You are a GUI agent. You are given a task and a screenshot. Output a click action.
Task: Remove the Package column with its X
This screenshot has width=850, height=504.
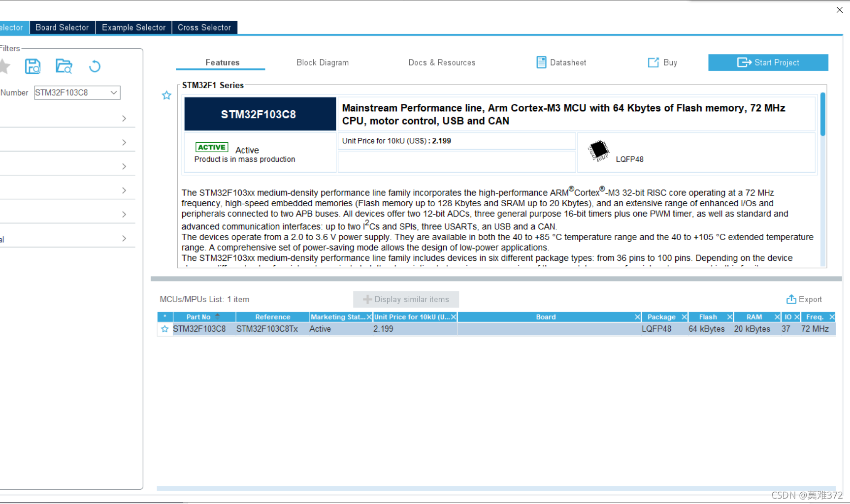[x=684, y=317]
